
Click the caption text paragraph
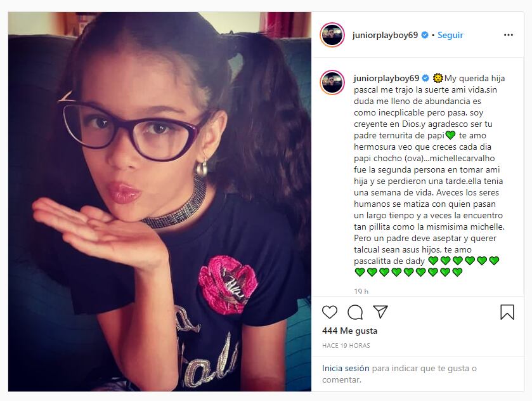[429, 175]
